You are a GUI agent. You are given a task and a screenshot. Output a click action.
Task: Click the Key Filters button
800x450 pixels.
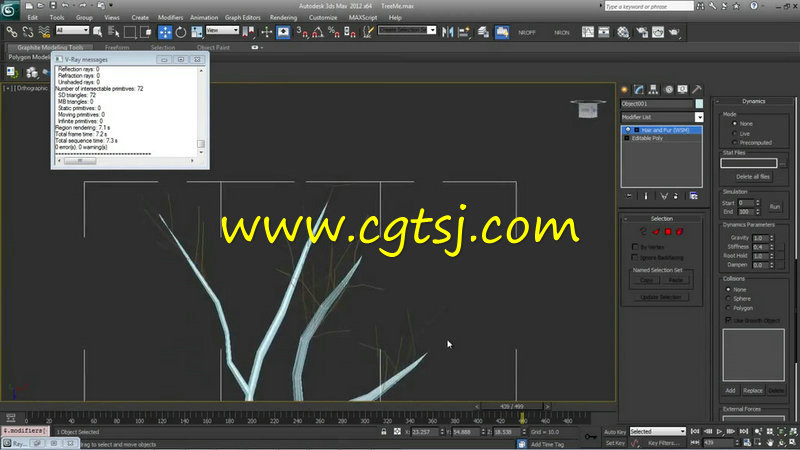664,443
